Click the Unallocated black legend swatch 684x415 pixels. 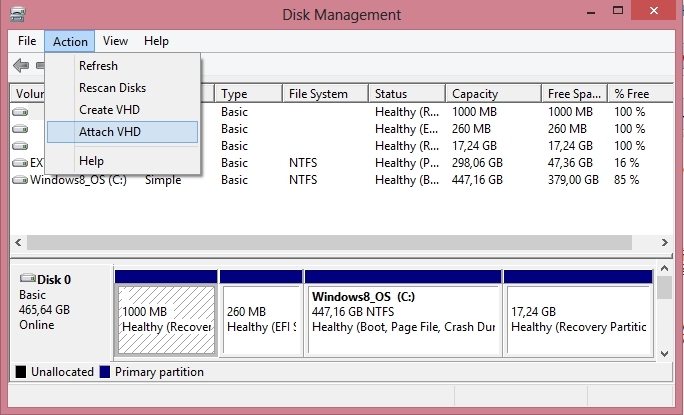click(x=21, y=372)
